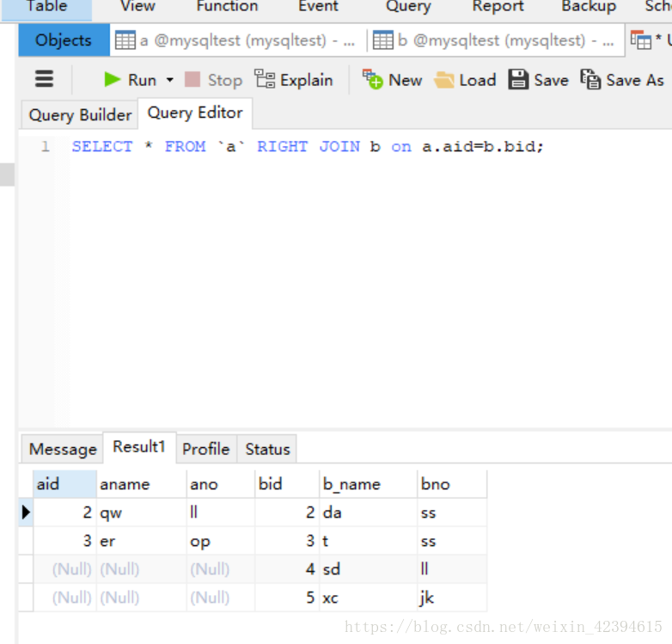Click the table icon on tab b

tap(382, 40)
